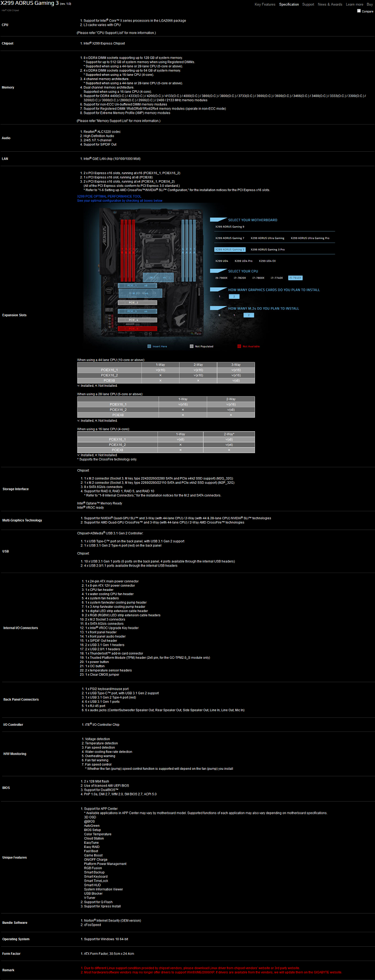Click the 'Memory' row label
The height and width of the screenshot is (980, 375).
[x=8, y=88]
